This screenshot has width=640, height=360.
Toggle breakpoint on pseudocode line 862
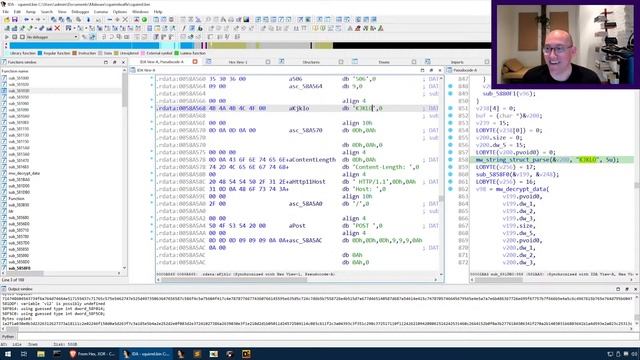point(451,189)
